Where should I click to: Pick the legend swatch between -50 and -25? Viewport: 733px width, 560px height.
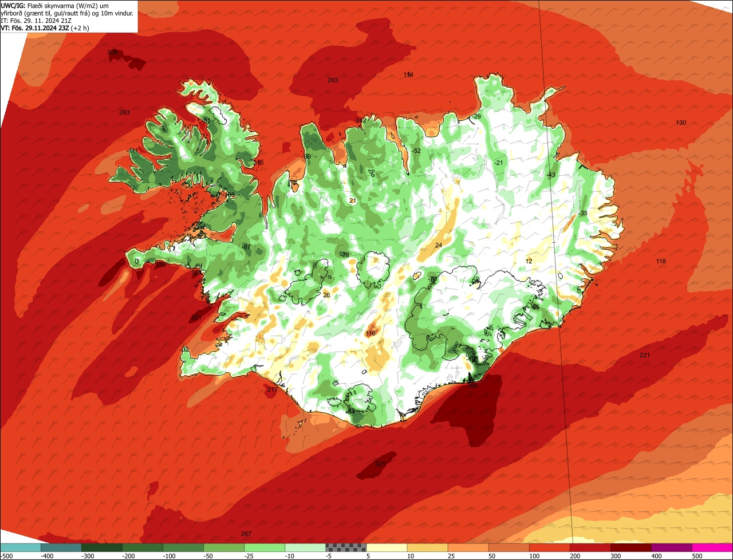tap(224, 547)
